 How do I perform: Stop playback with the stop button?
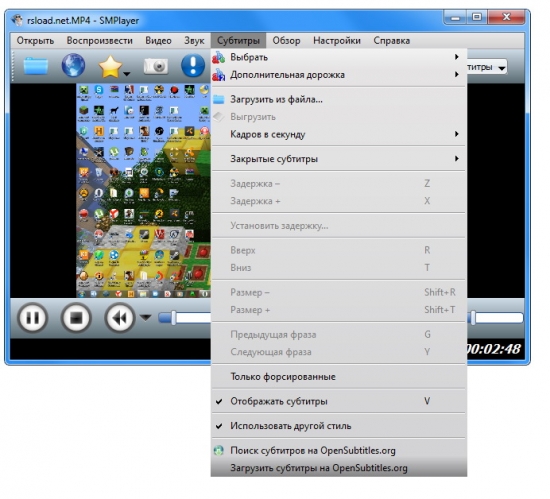coord(76,318)
